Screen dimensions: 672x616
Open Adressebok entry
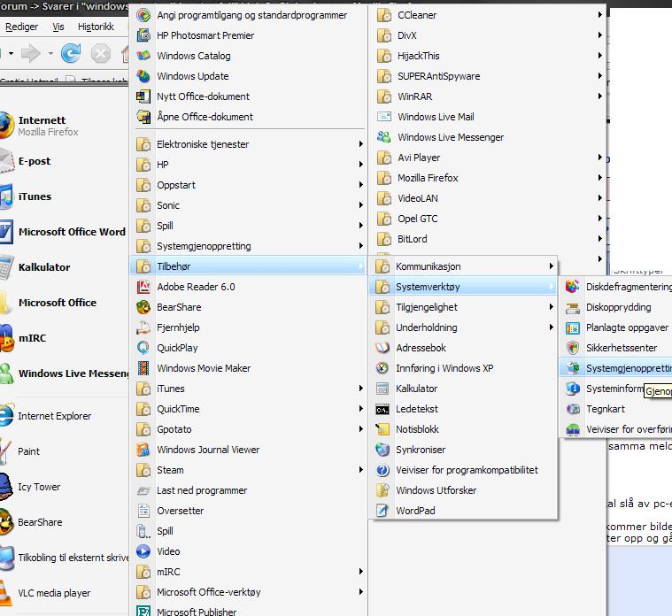(x=465, y=348)
